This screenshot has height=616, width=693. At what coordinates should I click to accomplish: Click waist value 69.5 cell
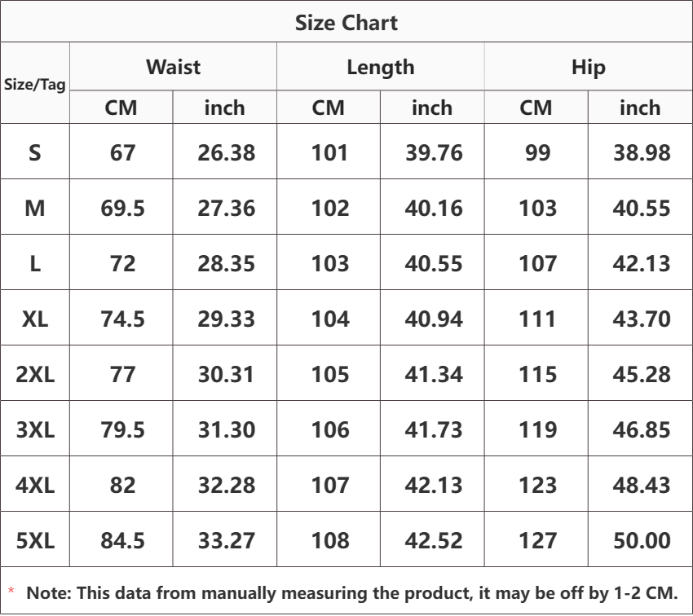coord(122,208)
